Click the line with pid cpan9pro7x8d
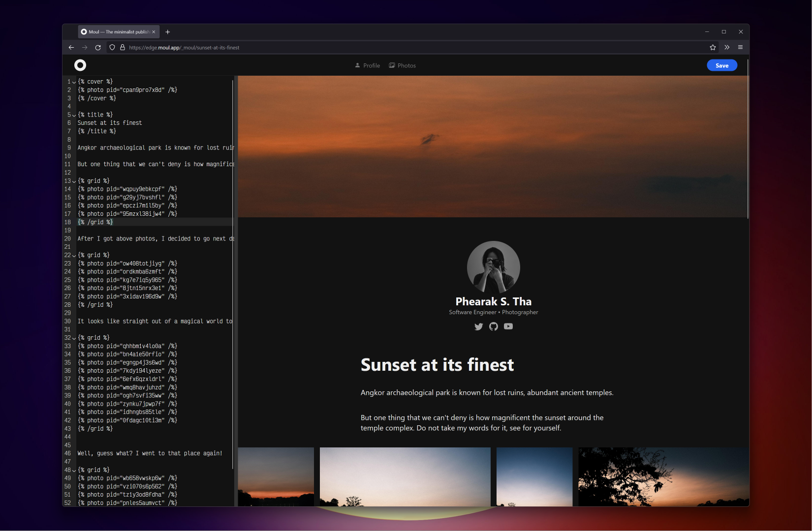The height and width of the screenshot is (531, 812). click(x=127, y=90)
